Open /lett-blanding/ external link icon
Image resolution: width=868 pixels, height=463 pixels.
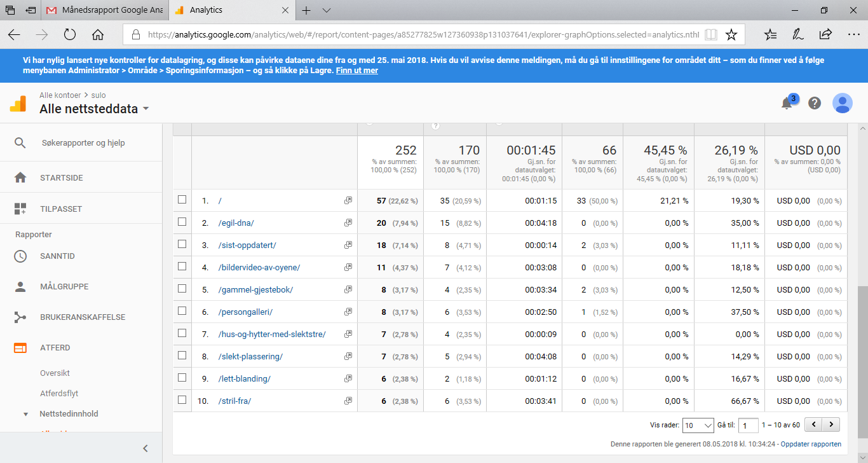(x=348, y=378)
